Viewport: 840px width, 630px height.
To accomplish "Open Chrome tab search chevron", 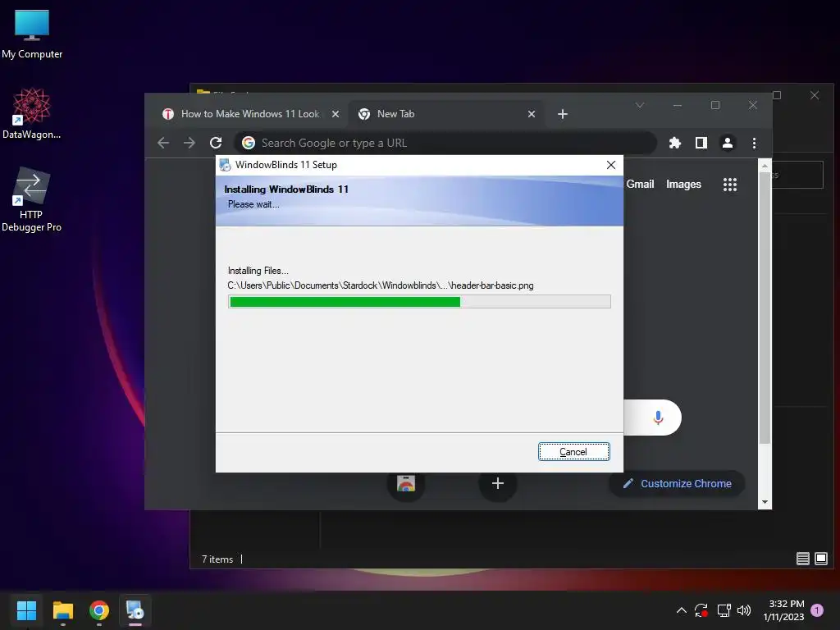I will pyautogui.click(x=640, y=105).
